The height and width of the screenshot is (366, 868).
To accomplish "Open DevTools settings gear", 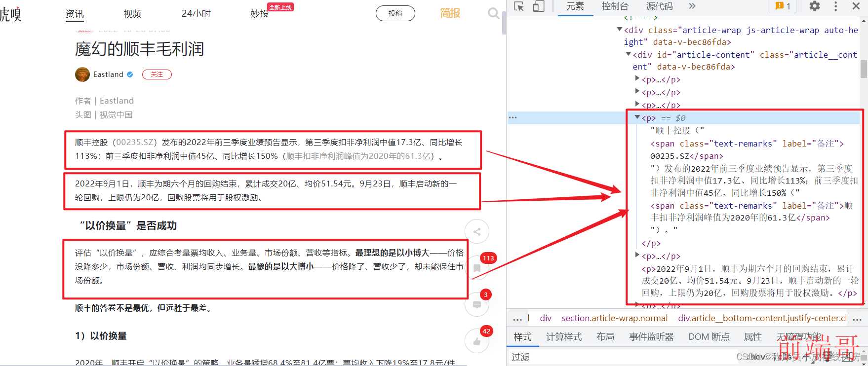I will point(815,6).
